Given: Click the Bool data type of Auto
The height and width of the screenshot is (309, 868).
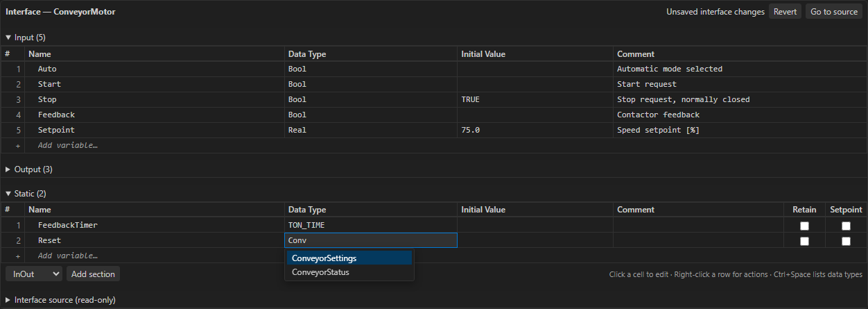Looking at the screenshot, I should coord(371,69).
